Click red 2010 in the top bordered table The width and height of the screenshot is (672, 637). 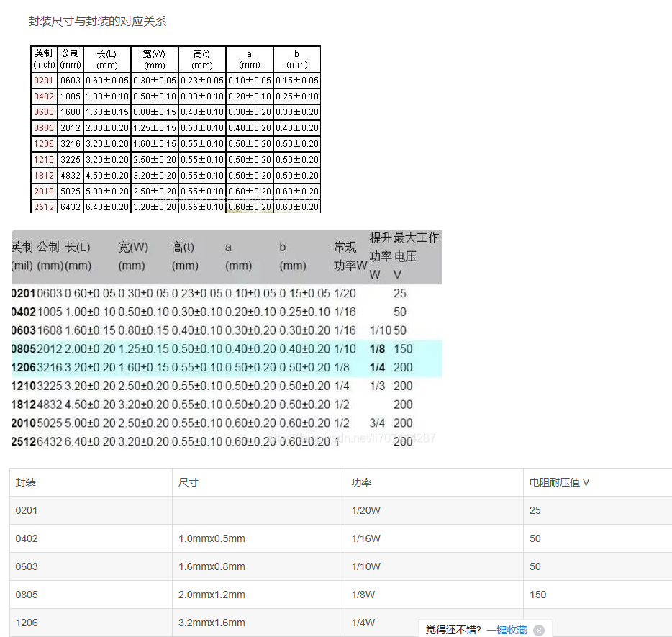[44, 191]
